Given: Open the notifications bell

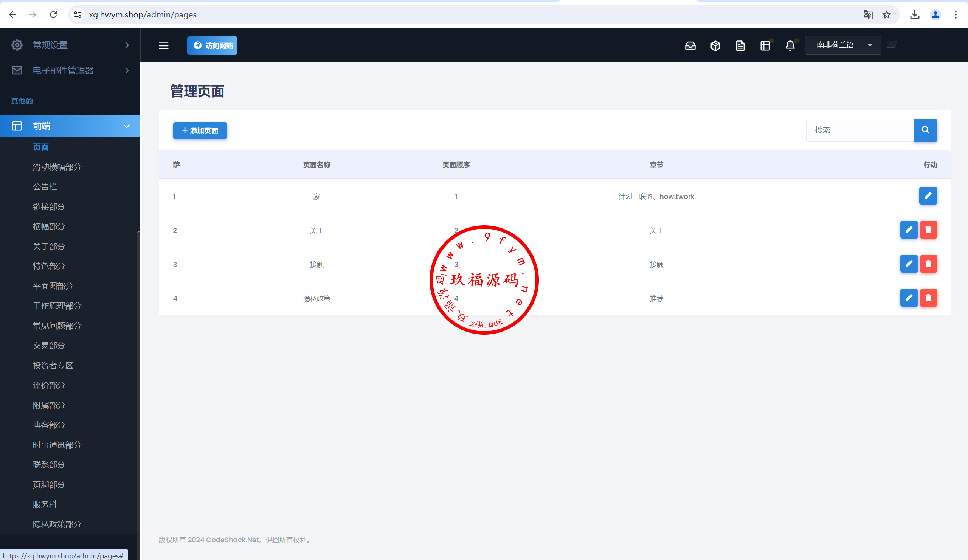Looking at the screenshot, I should point(790,46).
